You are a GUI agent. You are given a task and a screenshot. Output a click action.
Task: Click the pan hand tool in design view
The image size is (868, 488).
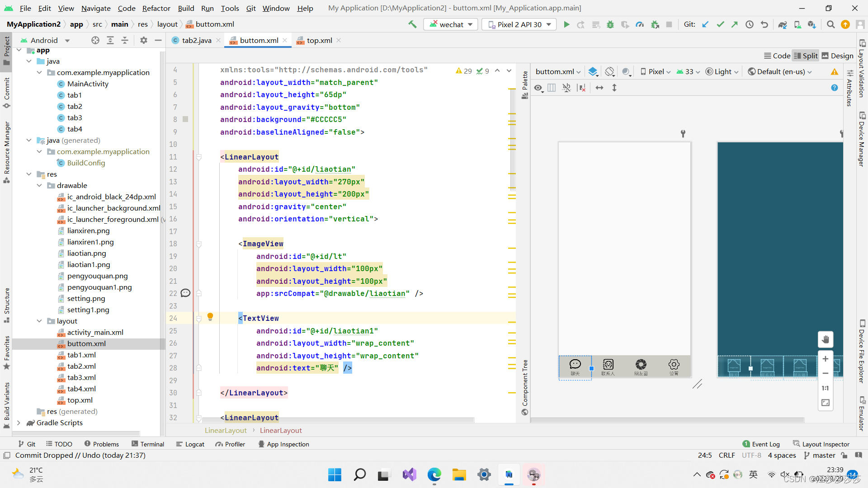coord(826,339)
